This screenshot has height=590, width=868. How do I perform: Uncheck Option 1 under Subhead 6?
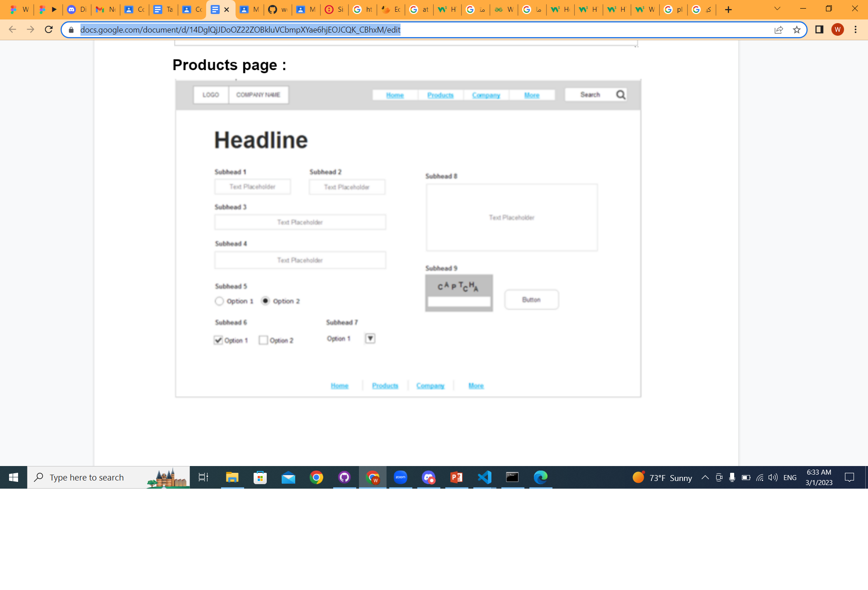[x=219, y=340]
